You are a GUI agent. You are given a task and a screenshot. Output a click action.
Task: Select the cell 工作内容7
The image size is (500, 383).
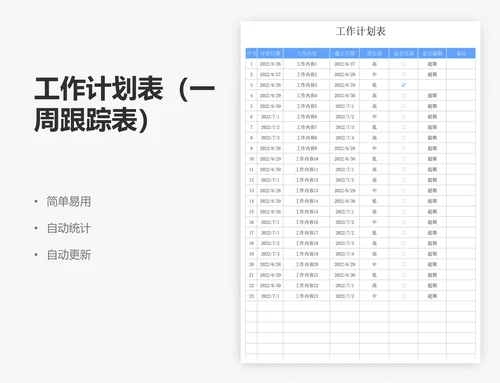[307, 127]
